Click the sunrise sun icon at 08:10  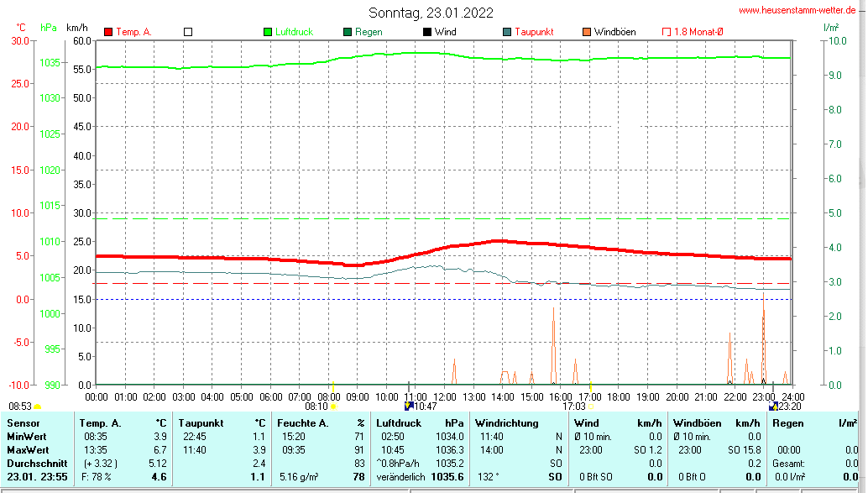coord(333,406)
